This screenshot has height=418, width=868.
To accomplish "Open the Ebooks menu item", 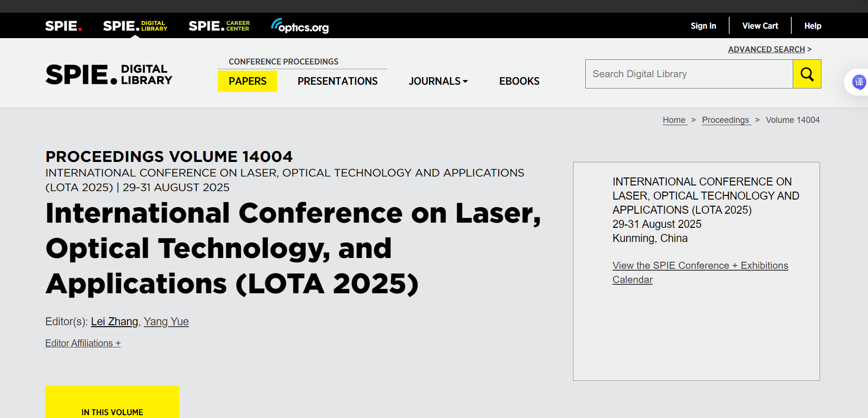I will point(519,81).
